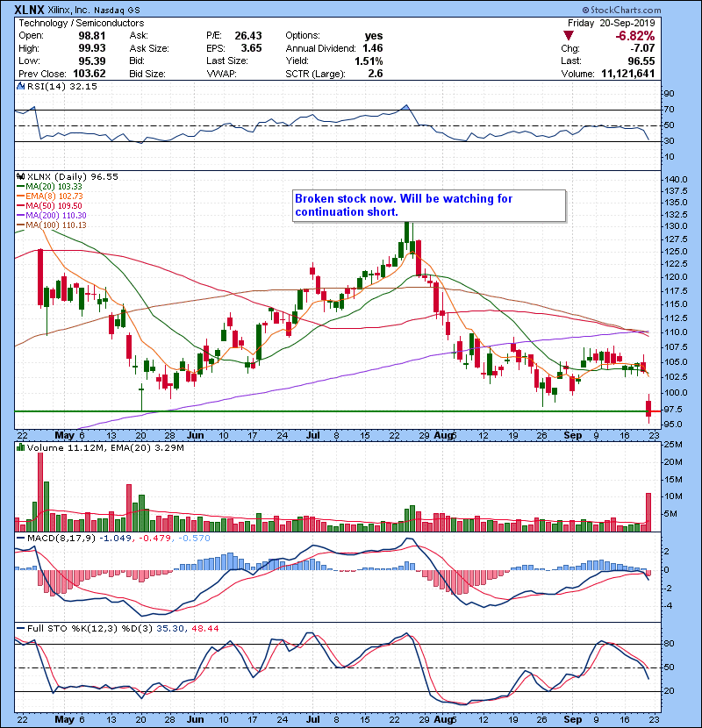This screenshot has height=728, width=702.
Task: Click the Chg -7.07 value
Action: [642, 48]
